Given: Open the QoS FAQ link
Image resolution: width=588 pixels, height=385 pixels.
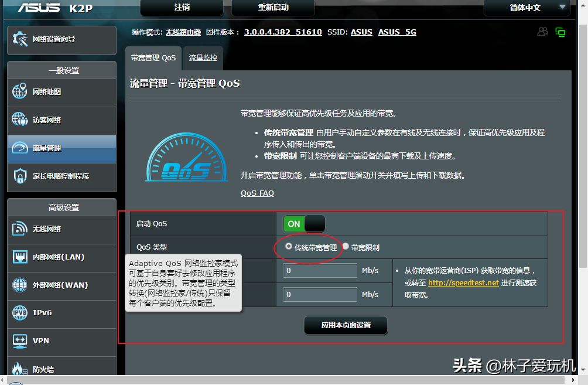Looking at the screenshot, I should point(257,193).
